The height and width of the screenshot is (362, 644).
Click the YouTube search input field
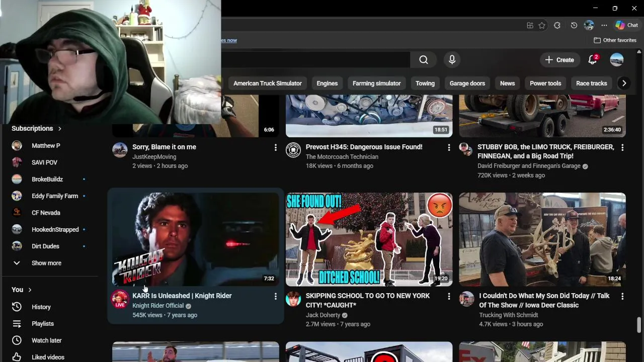[x=316, y=60]
